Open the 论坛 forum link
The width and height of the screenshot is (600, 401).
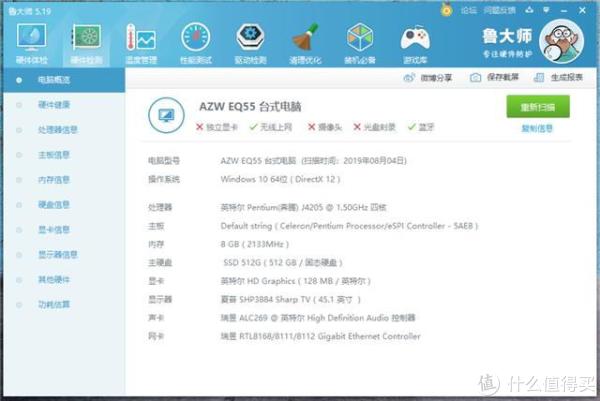point(469,10)
